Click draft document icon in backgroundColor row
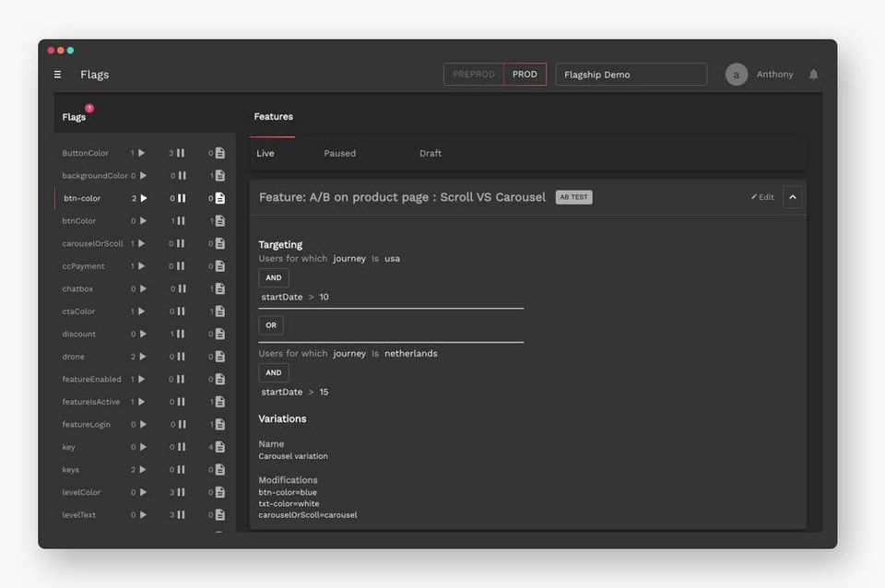This screenshot has height=588, width=885. click(x=220, y=175)
